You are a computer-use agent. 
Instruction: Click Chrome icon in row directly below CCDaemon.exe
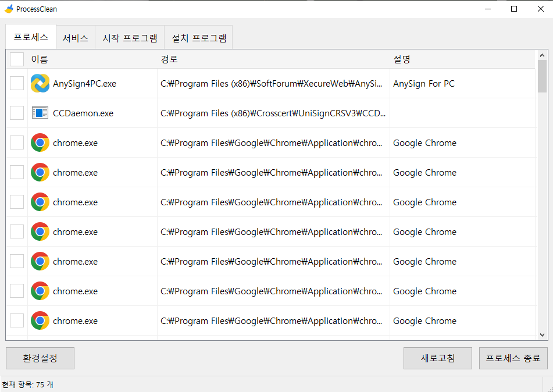40,143
